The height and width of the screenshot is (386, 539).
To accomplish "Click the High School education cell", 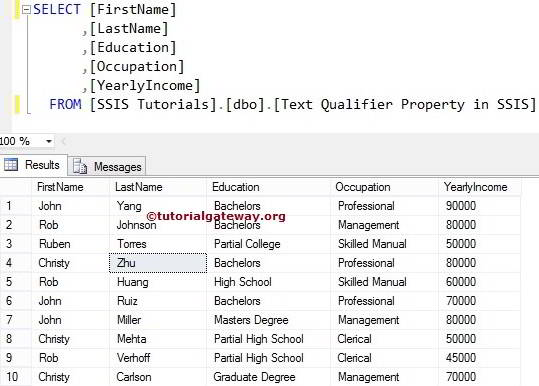I will [268, 282].
